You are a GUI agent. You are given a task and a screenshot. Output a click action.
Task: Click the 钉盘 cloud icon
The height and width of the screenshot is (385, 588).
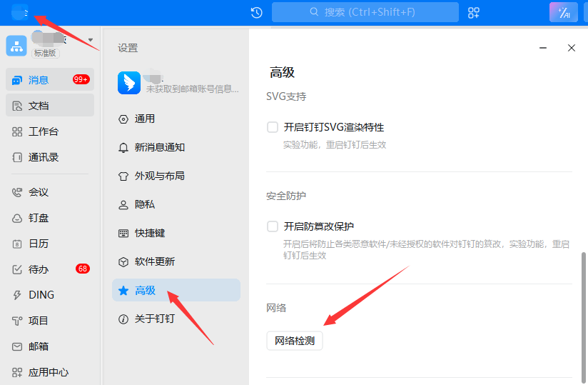pos(17,218)
